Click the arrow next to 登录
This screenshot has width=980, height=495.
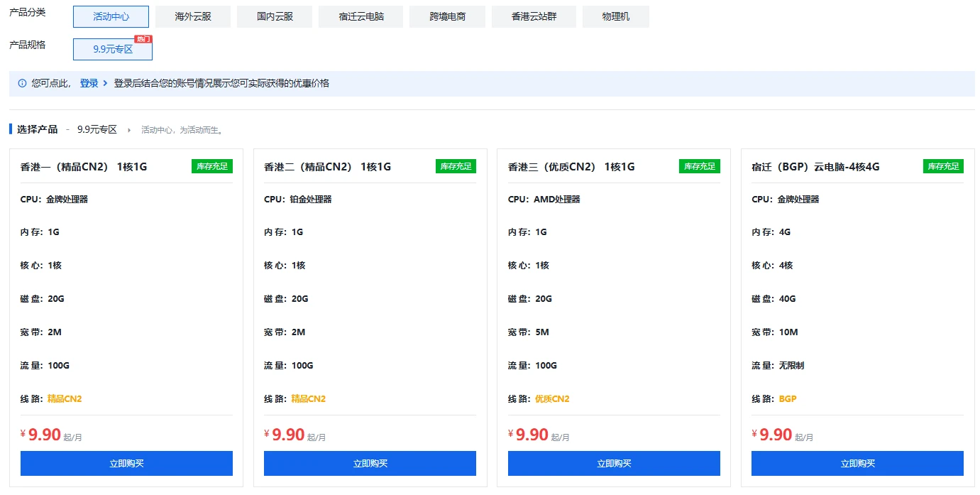point(105,83)
